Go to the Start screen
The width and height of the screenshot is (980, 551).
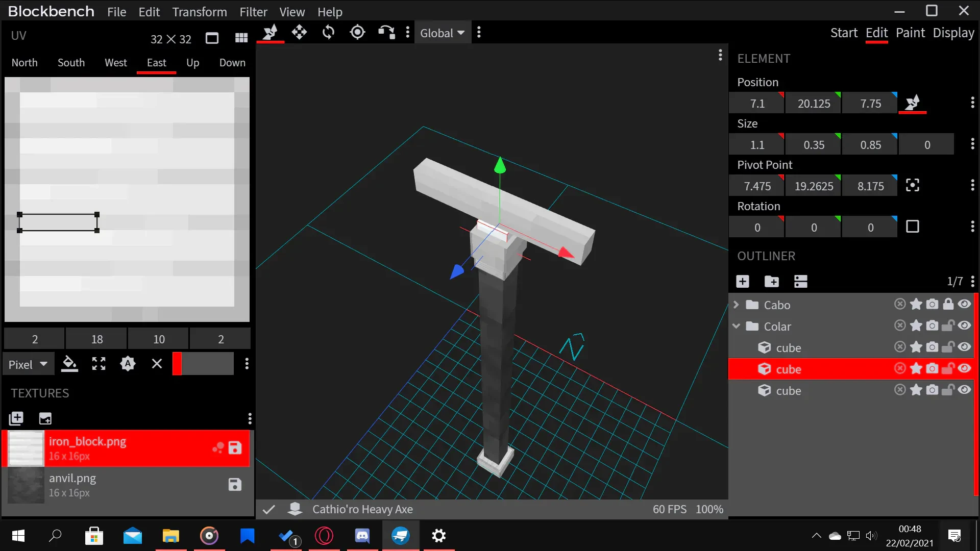[844, 33]
